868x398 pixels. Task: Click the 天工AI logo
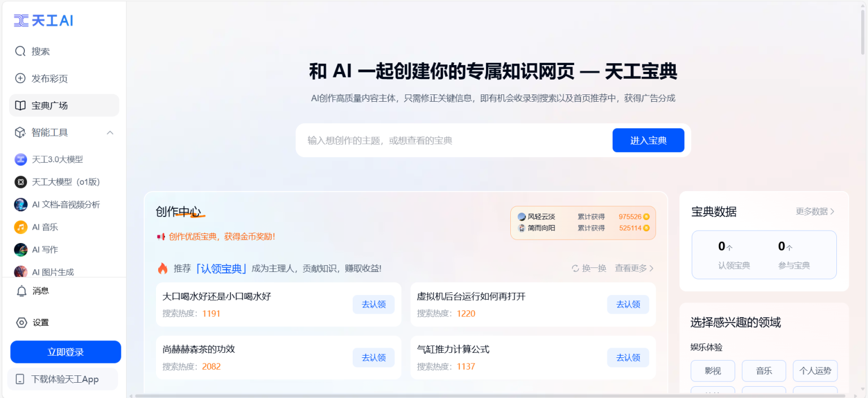pos(44,21)
